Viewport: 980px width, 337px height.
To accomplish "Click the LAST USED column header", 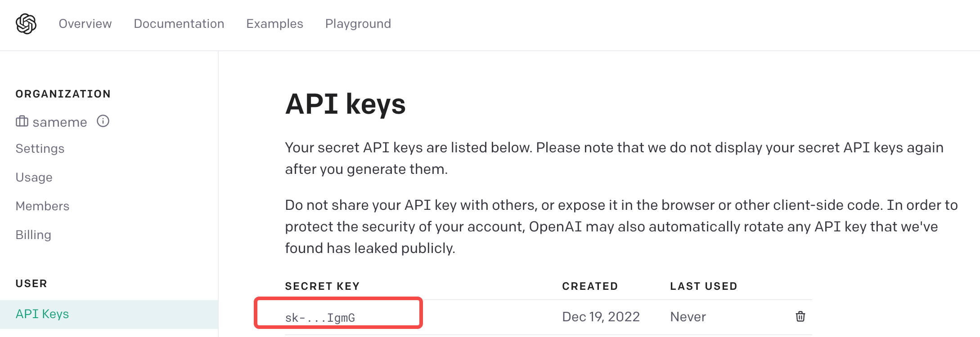I will 704,286.
